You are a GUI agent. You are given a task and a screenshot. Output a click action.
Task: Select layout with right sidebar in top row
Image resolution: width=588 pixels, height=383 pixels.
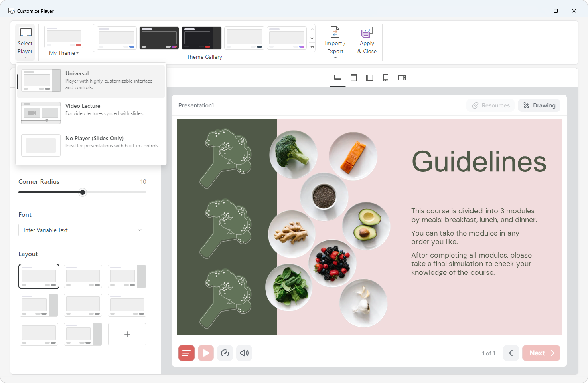(127, 276)
